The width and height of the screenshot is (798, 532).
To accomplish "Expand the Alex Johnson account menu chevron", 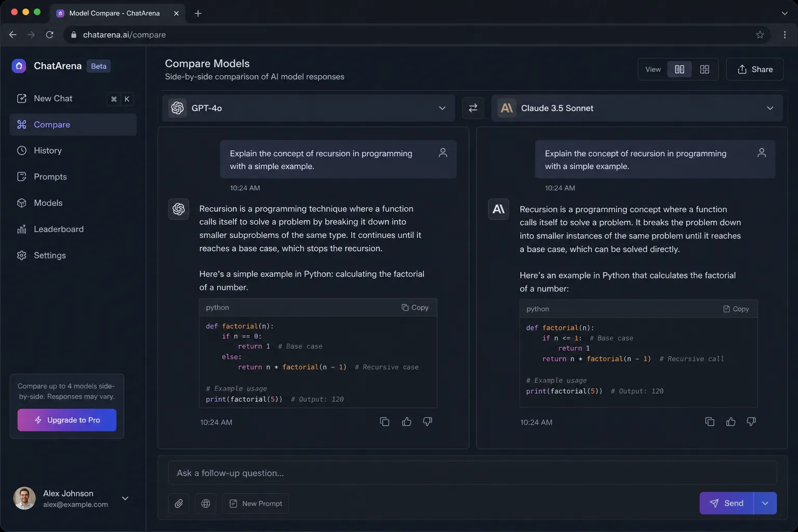I will (125, 498).
